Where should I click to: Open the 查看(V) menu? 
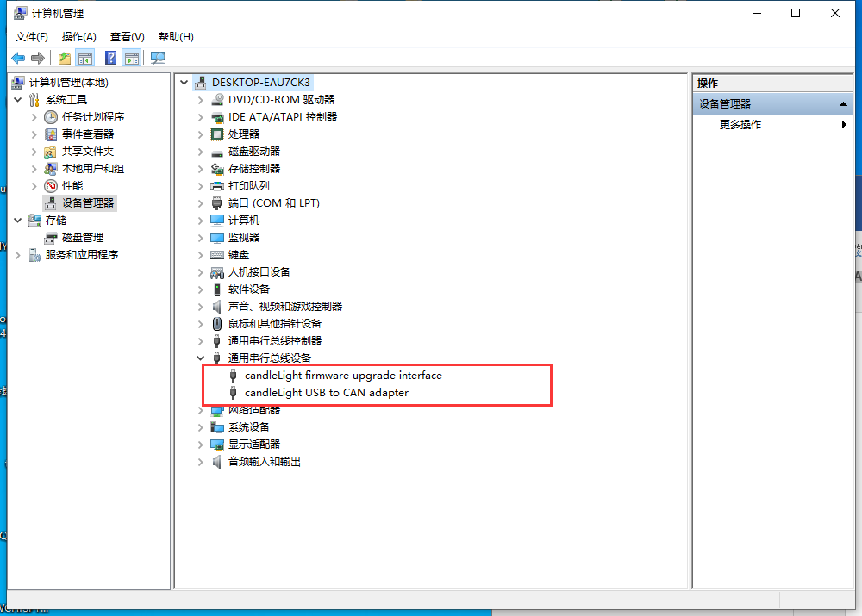[x=127, y=36]
